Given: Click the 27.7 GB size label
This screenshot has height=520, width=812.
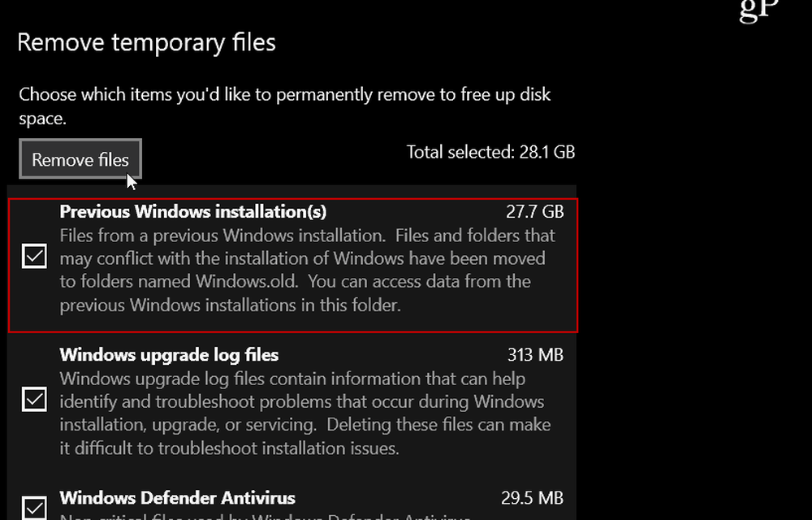Looking at the screenshot, I should point(534,212).
